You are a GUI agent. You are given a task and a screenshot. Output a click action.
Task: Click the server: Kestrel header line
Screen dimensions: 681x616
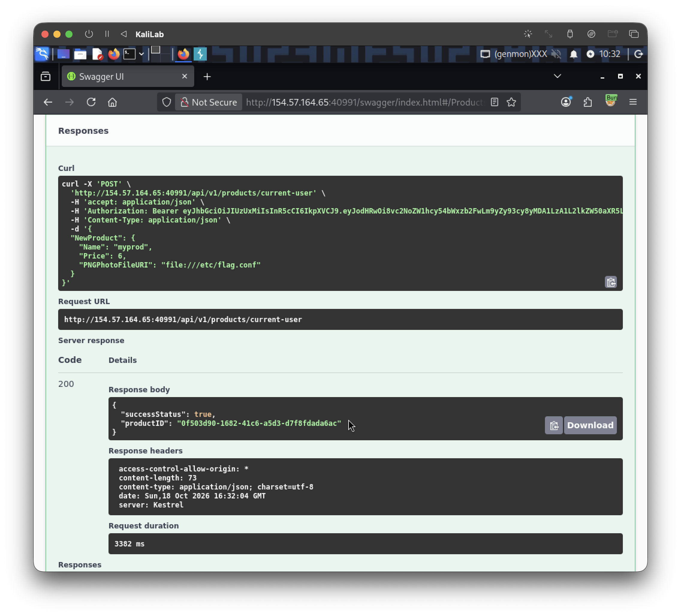point(151,505)
